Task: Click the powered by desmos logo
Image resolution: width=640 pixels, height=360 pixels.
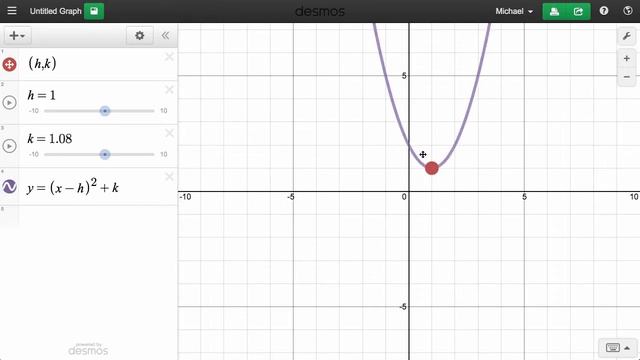Action: 88,349
